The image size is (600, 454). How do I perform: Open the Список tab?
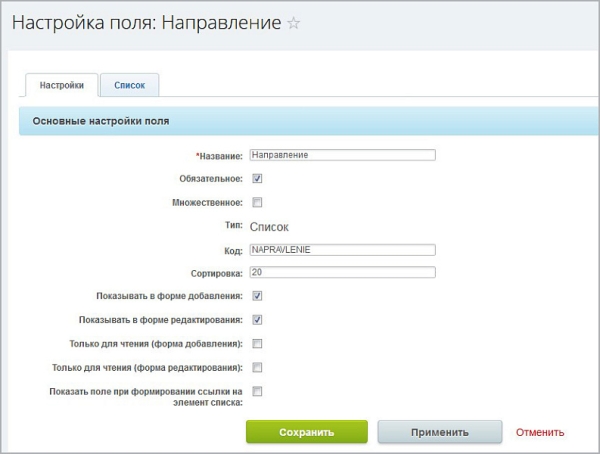(129, 86)
